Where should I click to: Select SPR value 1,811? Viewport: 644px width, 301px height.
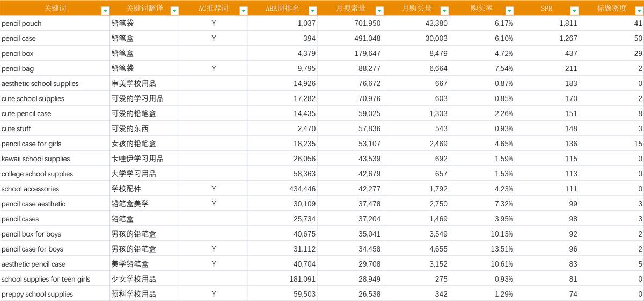coord(547,23)
